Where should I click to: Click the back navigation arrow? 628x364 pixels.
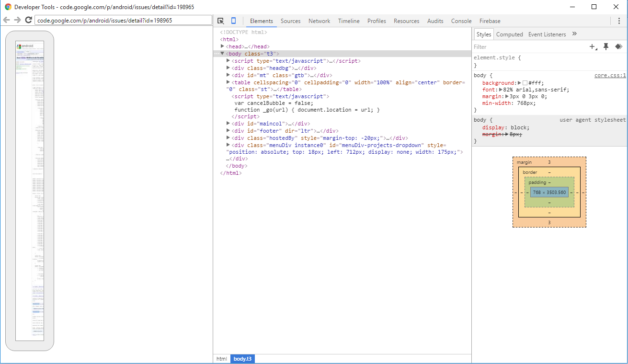(x=7, y=20)
